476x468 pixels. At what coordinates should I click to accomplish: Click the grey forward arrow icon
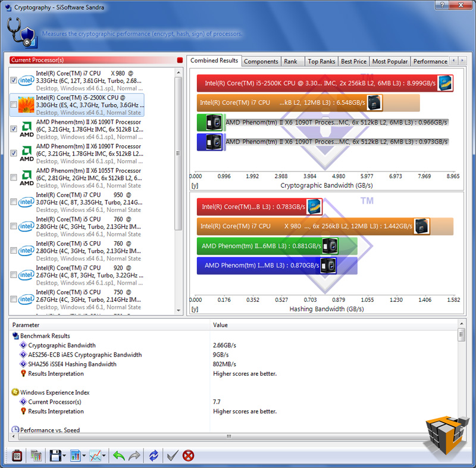point(134,455)
